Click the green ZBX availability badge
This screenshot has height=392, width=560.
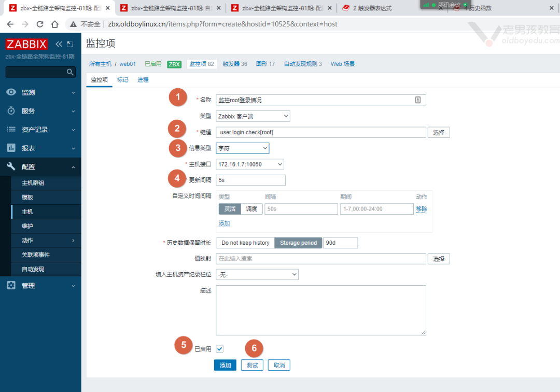pyautogui.click(x=174, y=64)
